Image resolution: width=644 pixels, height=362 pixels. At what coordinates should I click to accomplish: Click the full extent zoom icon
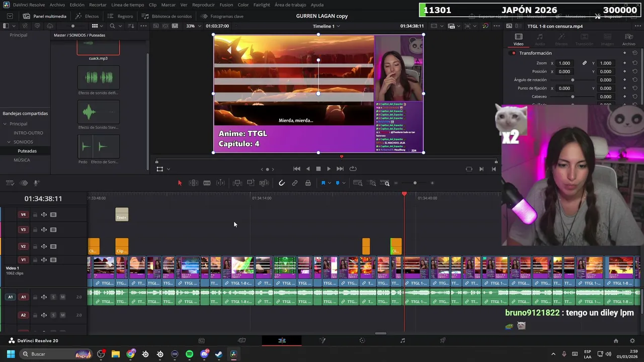click(358, 183)
